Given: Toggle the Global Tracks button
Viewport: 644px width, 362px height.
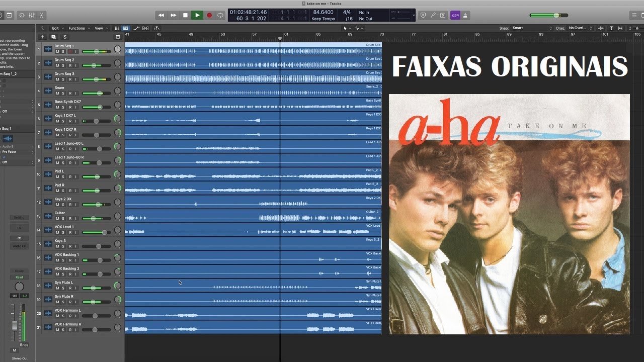Looking at the screenshot, I should click(x=118, y=37).
